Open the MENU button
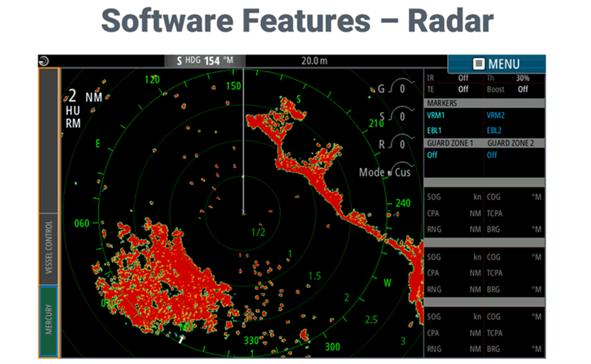This screenshot has width=591, height=364. pos(496,64)
